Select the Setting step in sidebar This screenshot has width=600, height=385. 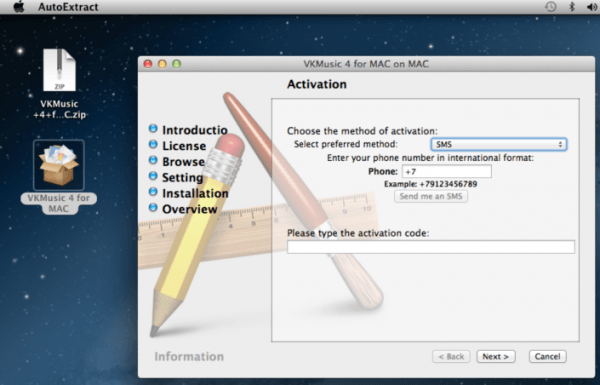pos(183,178)
